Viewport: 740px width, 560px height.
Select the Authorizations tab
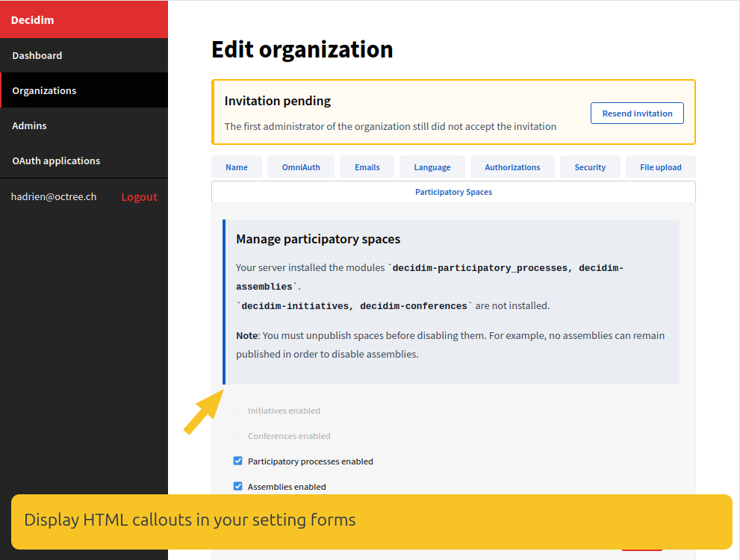pyautogui.click(x=512, y=167)
